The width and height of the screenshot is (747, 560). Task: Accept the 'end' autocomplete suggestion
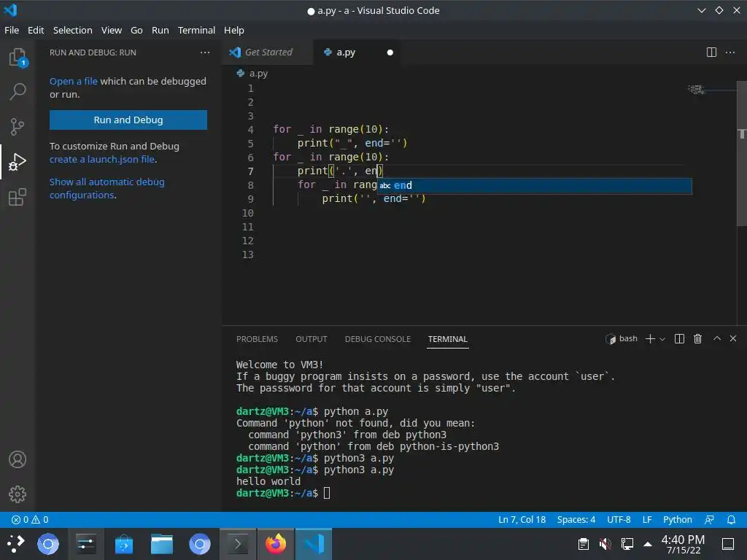coord(535,186)
